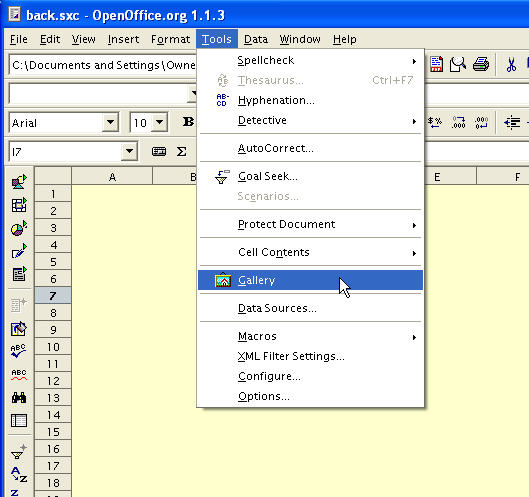This screenshot has height=497, width=529.
Task: Open the File menu
Action: 19,39
